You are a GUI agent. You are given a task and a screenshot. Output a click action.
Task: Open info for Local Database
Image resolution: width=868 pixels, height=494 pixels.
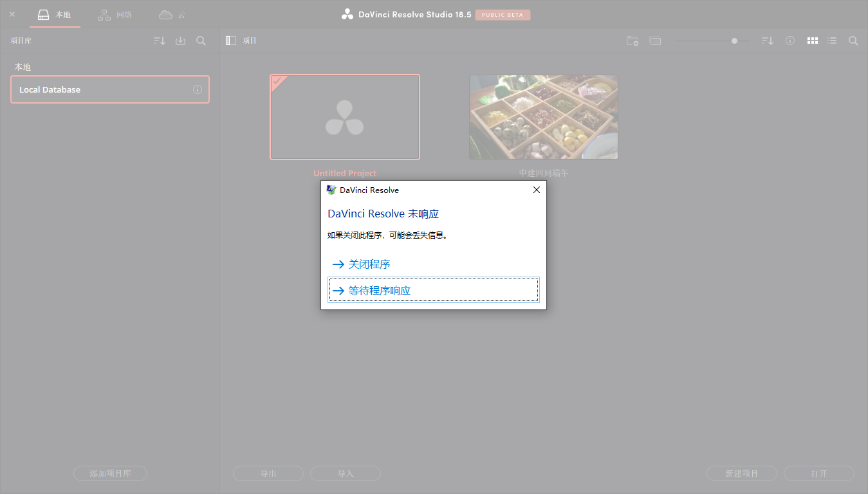click(198, 89)
